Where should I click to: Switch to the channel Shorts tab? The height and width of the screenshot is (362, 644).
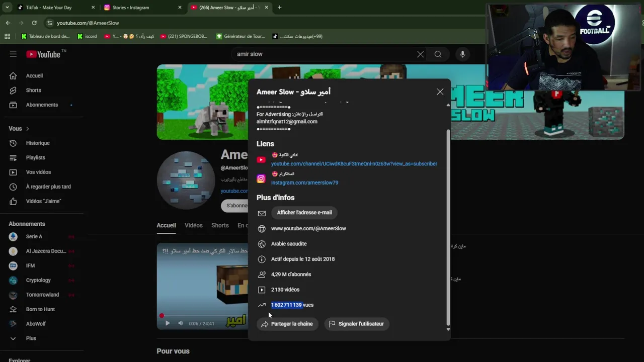[x=220, y=225]
